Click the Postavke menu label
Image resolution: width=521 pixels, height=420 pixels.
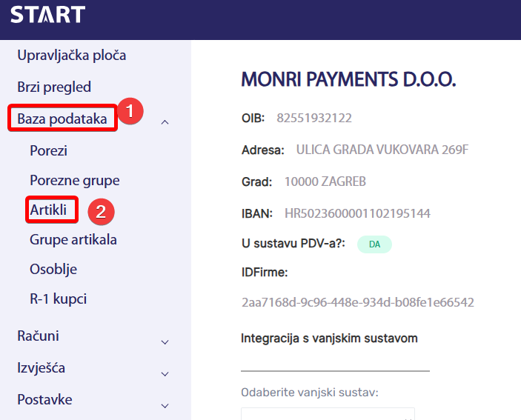click(x=44, y=400)
